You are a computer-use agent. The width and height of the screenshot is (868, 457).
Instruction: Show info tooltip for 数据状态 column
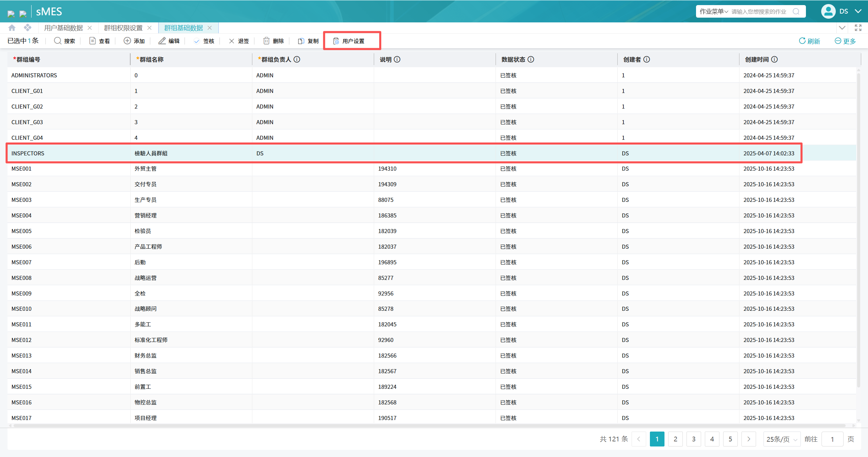click(x=531, y=59)
